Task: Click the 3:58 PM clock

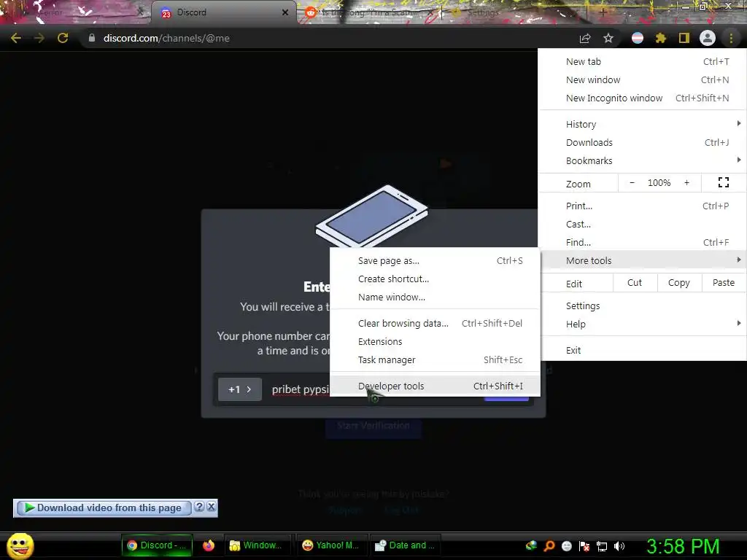Action: click(x=683, y=546)
